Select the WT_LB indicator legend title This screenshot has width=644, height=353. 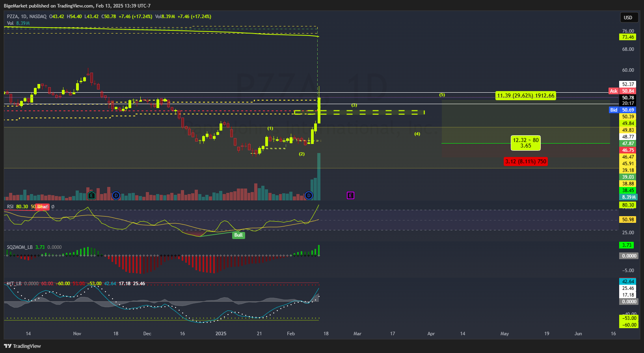point(14,284)
